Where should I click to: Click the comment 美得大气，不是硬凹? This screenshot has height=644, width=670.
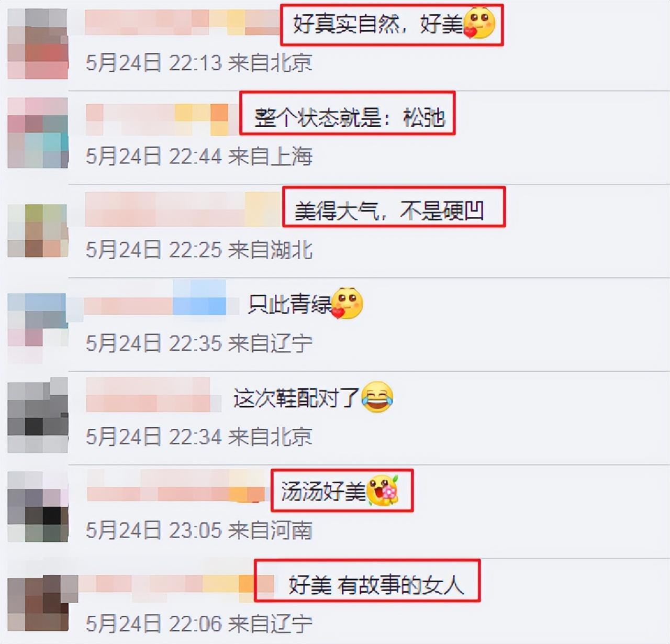(389, 211)
